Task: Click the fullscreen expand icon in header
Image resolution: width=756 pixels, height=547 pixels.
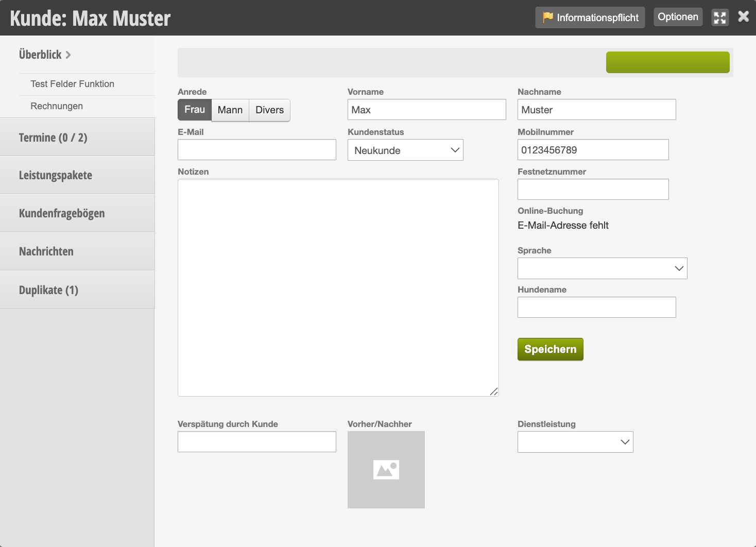Action: tap(720, 18)
